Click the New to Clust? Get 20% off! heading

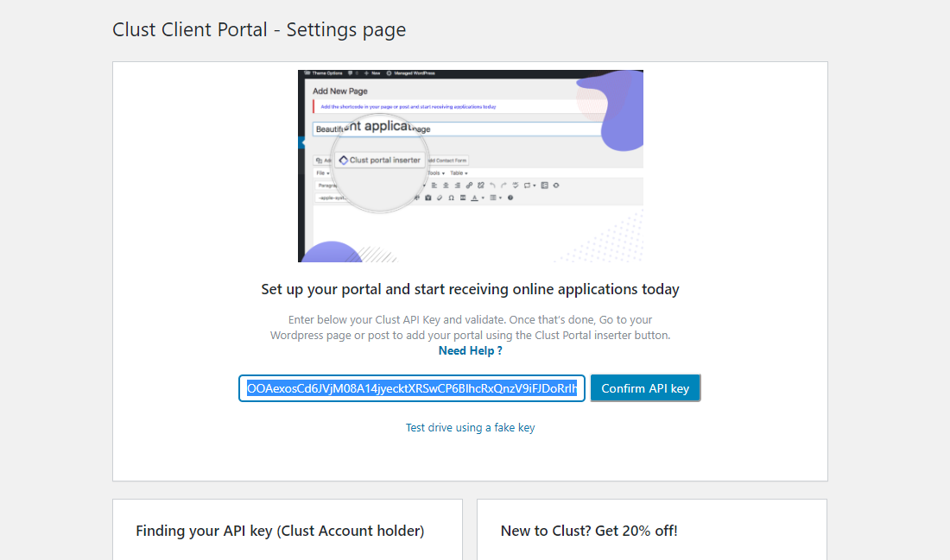tap(589, 531)
